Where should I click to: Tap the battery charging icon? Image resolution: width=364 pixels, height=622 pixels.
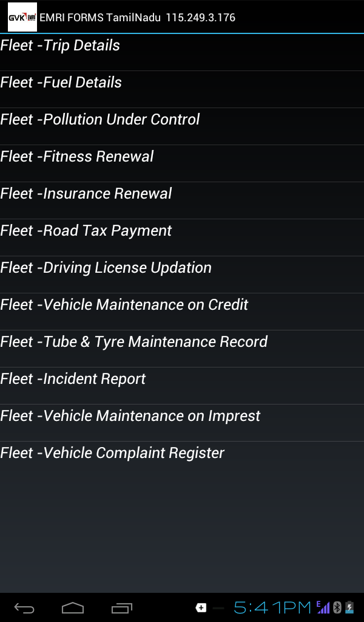tap(349, 607)
